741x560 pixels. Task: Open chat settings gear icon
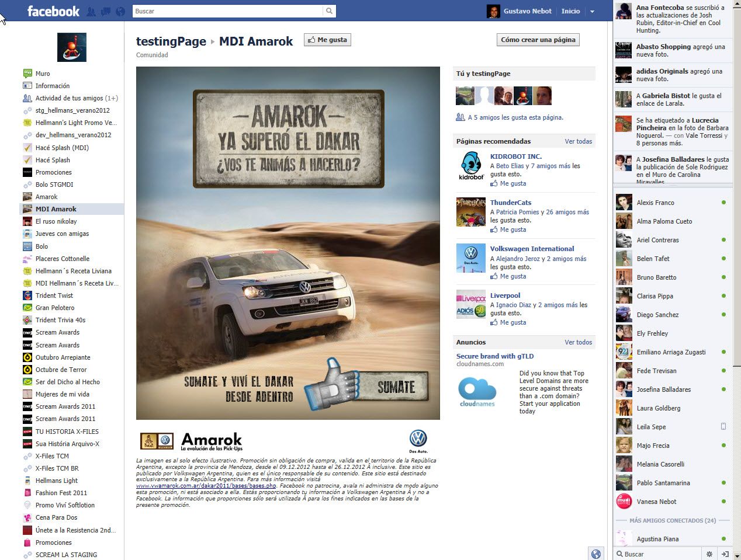(709, 554)
